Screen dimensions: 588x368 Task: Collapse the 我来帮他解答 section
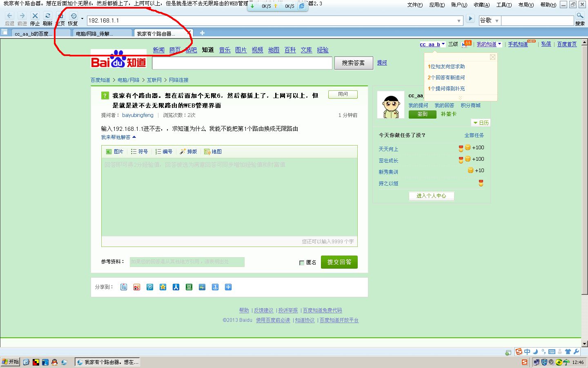click(x=118, y=137)
